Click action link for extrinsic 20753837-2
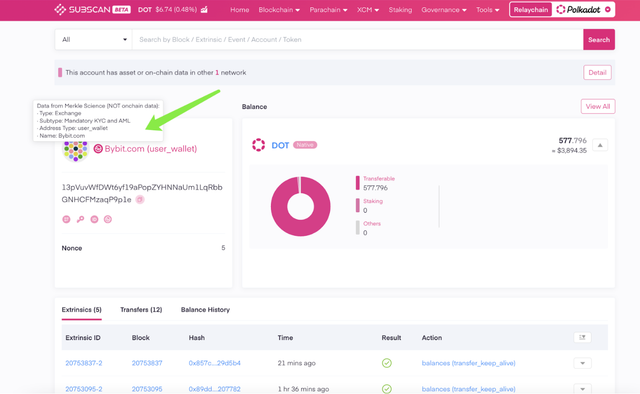The height and width of the screenshot is (394, 640). point(469,363)
